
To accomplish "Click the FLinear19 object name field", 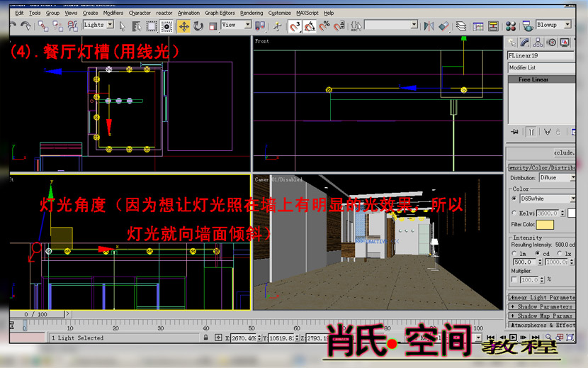I will coord(542,55).
